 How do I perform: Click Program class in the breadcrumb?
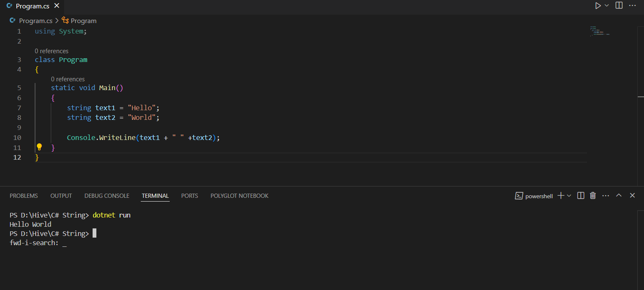[x=84, y=21]
